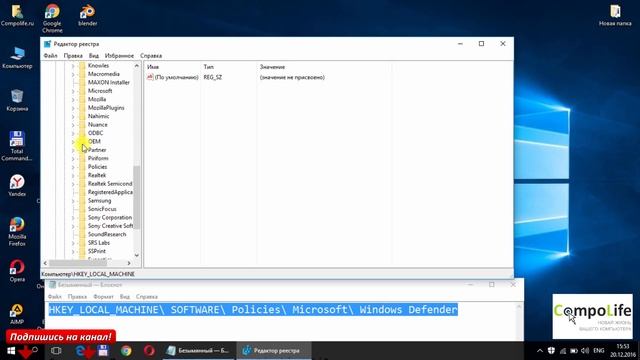This screenshot has height=360, width=640.
Task: Expand the Samsung registry key
Action: point(73,201)
